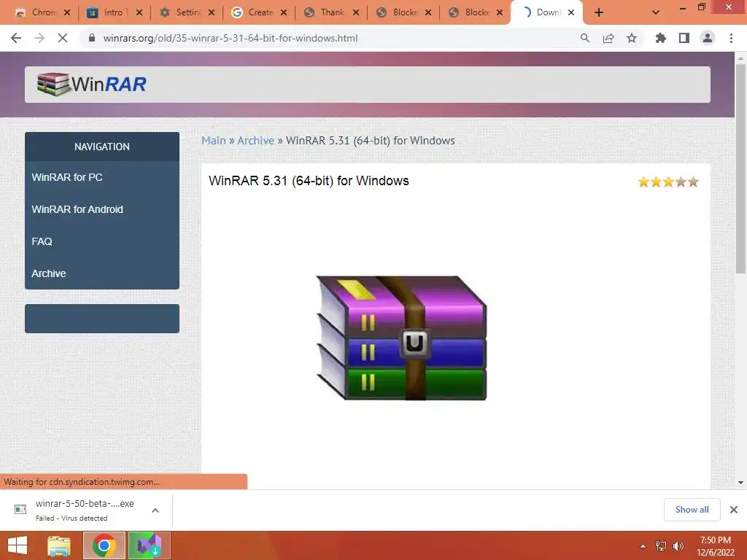747x560 pixels.
Task: Stop page loading with the X button
Action: 63,38
